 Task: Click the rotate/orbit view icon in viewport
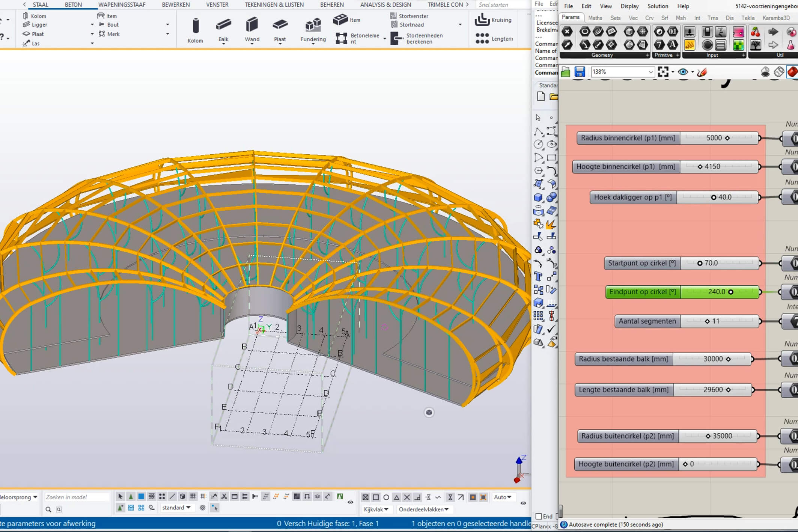pos(429,412)
